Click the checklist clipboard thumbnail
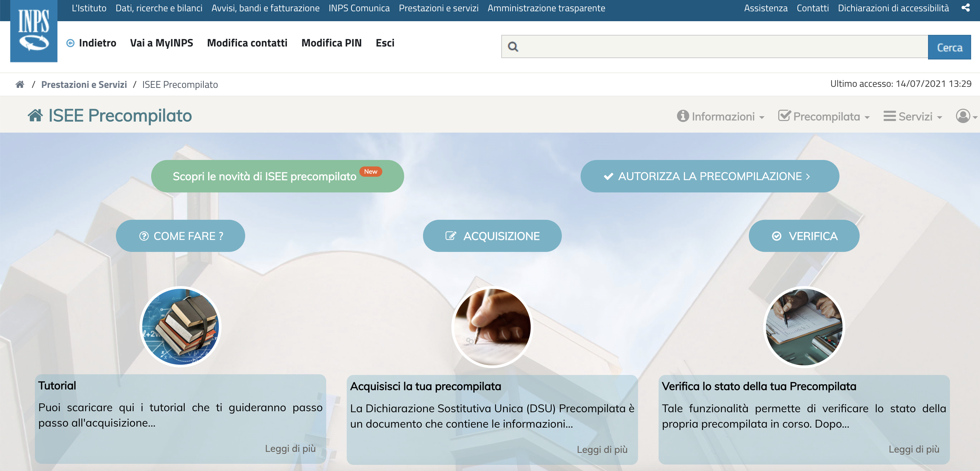Screen dimensions: 980x471 804,326
